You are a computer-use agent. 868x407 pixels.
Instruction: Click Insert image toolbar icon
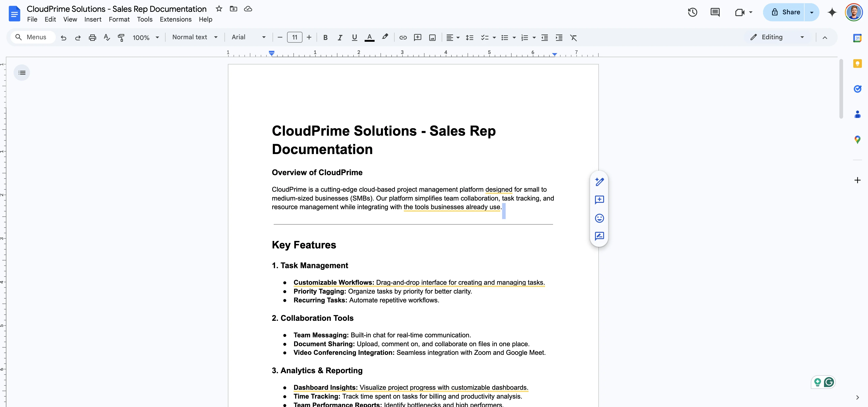432,37
